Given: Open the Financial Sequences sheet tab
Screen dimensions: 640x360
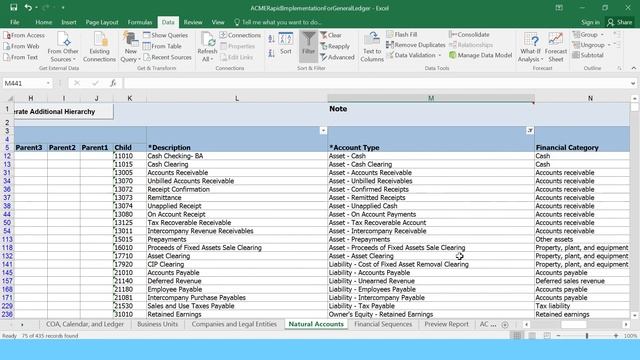Looking at the screenshot, I should tap(383, 324).
